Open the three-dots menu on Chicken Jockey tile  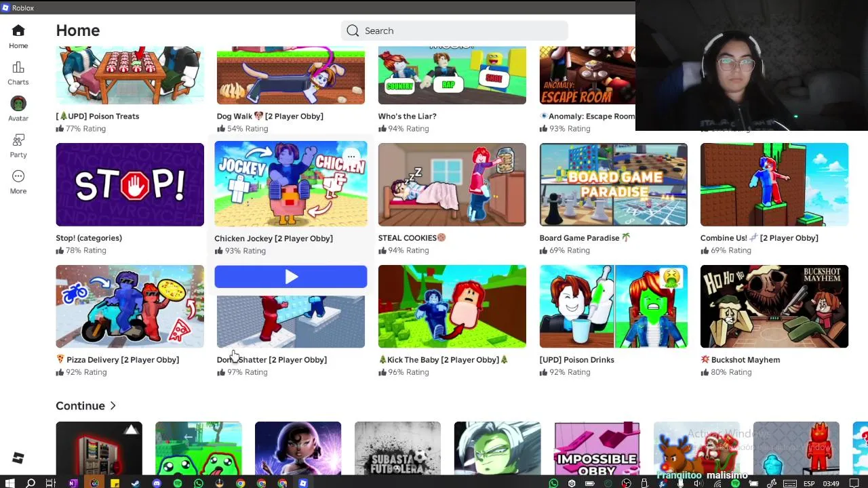pos(351,157)
